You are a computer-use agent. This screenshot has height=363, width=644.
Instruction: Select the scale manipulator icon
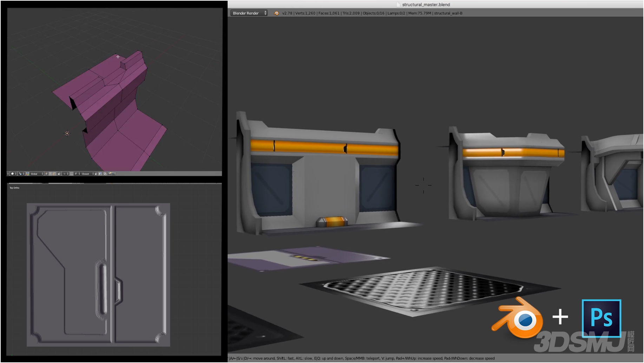(x=54, y=174)
